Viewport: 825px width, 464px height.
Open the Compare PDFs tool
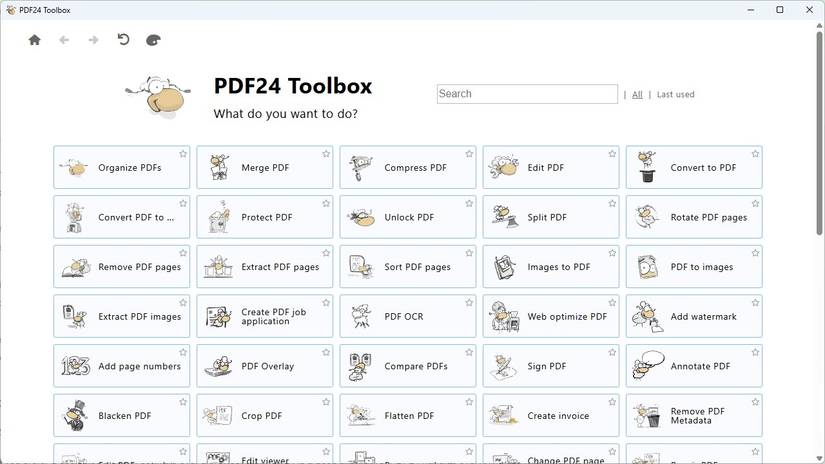click(x=408, y=366)
